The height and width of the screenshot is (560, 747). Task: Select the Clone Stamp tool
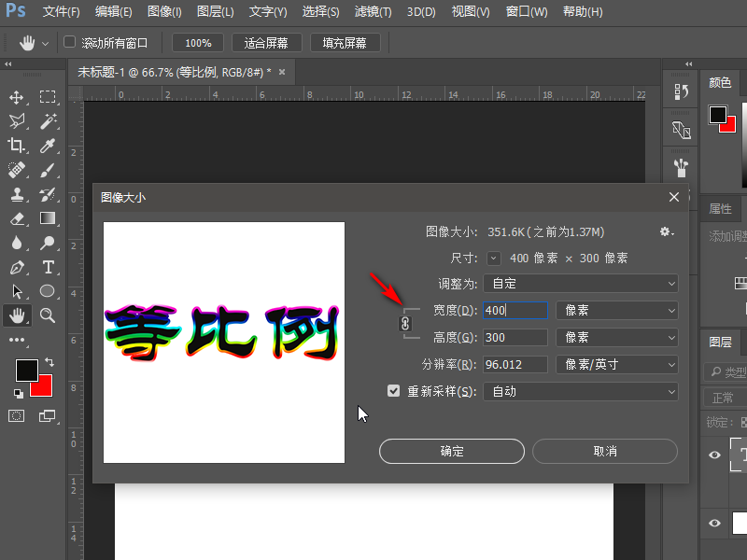pyautogui.click(x=17, y=194)
